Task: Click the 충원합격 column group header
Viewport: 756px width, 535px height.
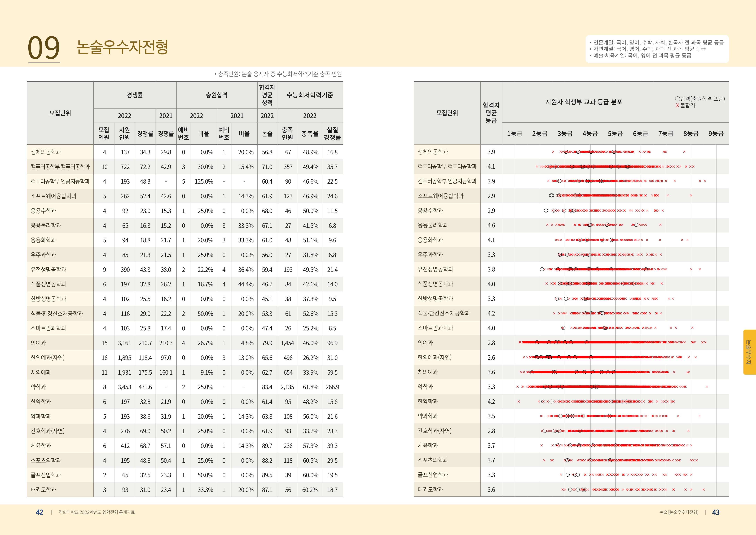Action: click(216, 95)
